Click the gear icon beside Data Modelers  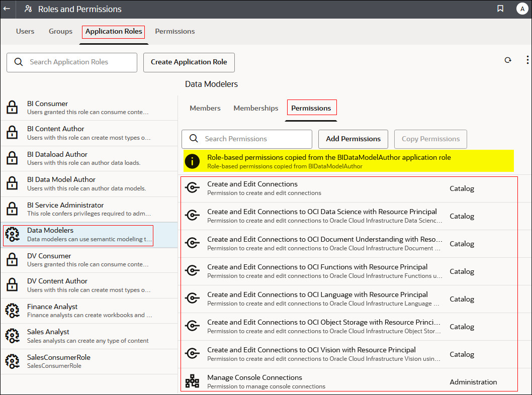coord(12,234)
